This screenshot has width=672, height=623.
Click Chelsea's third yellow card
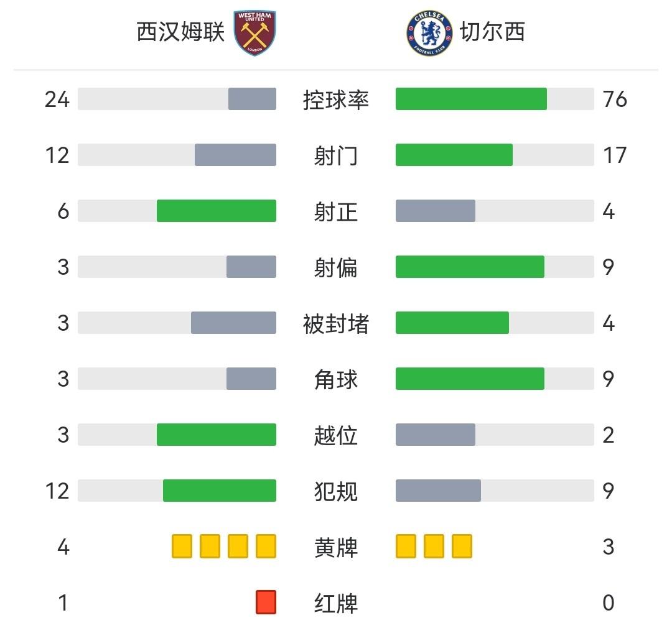[x=462, y=546]
